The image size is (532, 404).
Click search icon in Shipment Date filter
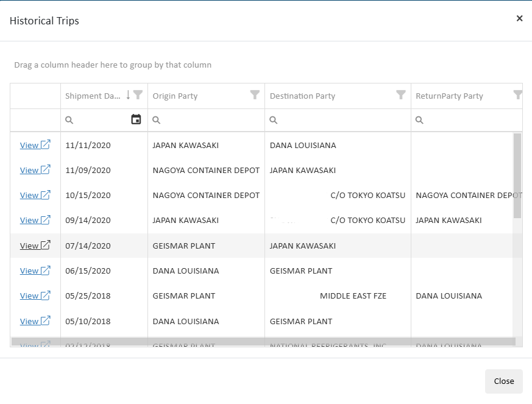[x=69, y=120]
